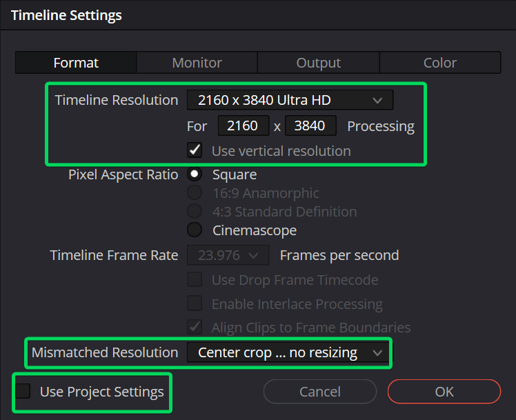Toggle Enable Interlace Processing checkbox

(x=195, y=303)
